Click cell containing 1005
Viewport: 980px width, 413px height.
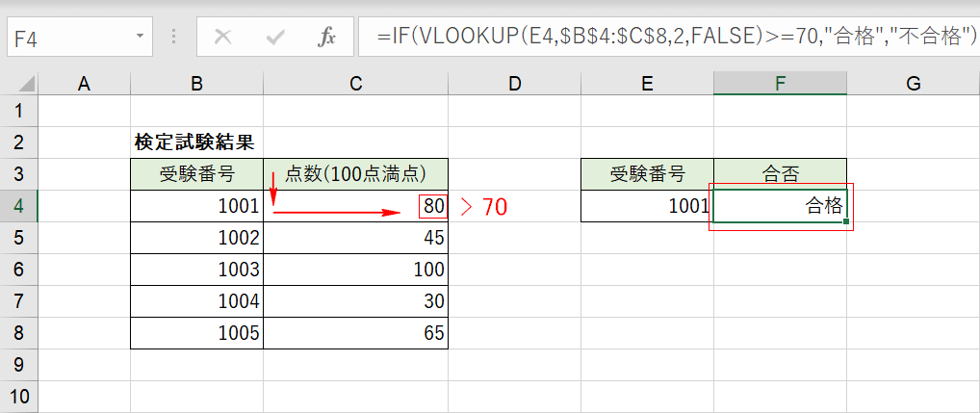coord(197,333)
